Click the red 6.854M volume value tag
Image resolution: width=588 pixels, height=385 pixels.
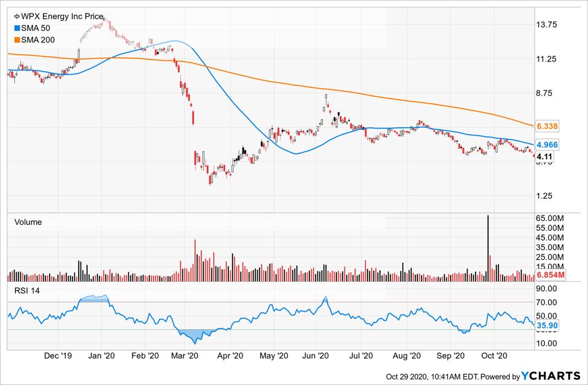[550, 275]
